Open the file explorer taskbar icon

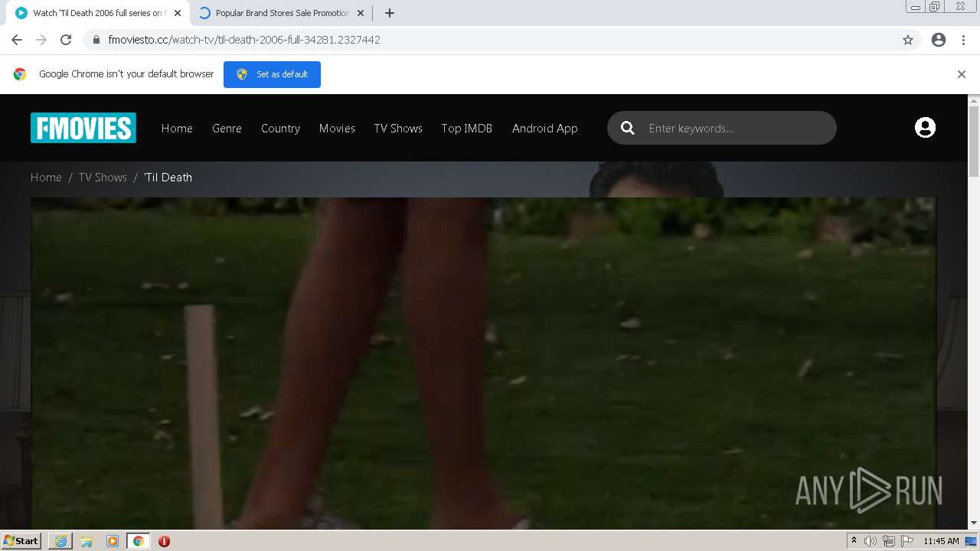point(87,541)
